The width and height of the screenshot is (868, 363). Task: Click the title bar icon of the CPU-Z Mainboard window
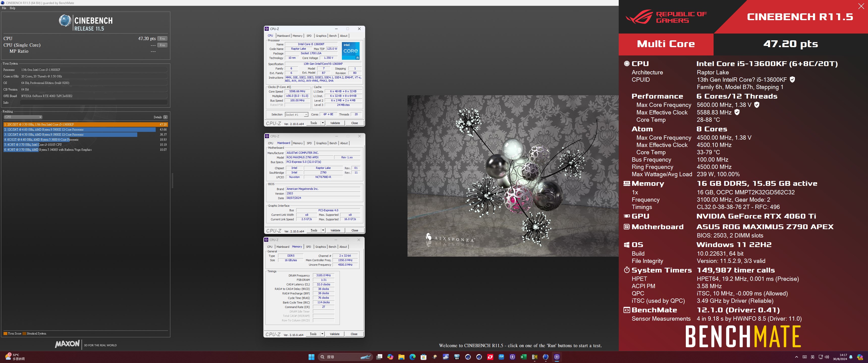[x=267, y=136]
